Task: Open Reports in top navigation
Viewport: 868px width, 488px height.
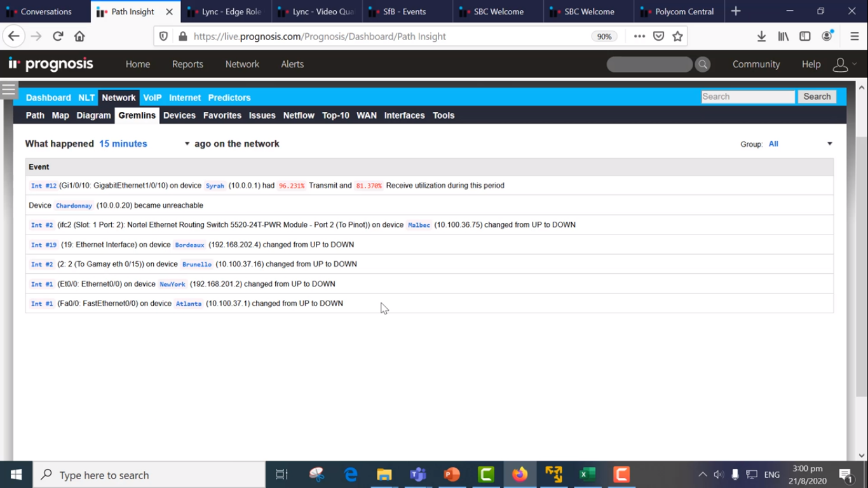Action: point(187,64)
